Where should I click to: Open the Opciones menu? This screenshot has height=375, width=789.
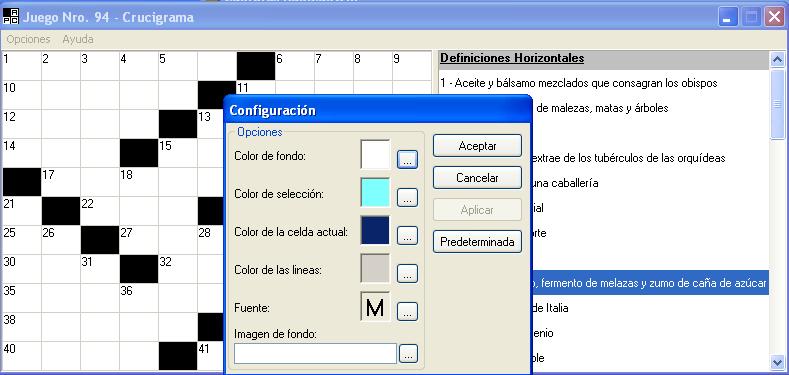tap(29, 39)
